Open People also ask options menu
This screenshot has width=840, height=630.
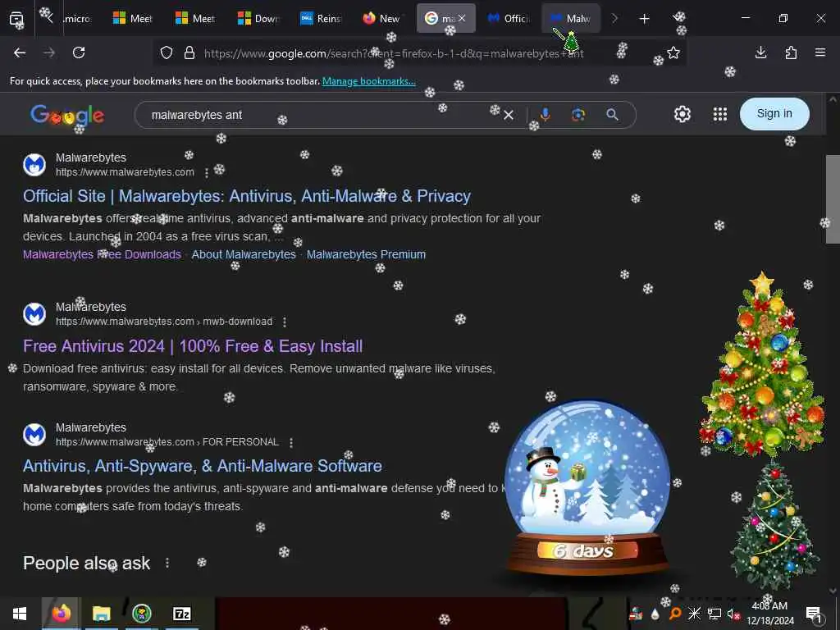(167, 563)
